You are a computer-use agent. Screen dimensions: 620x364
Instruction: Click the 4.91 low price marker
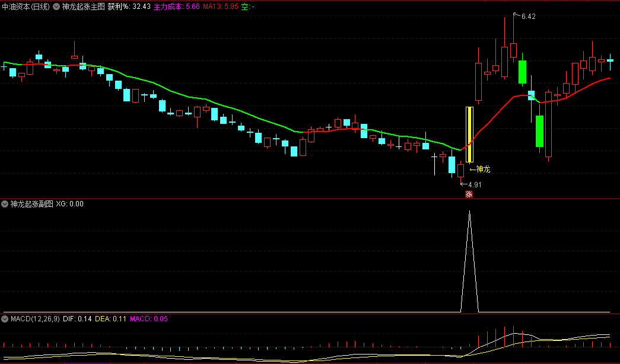coord(475,184)
